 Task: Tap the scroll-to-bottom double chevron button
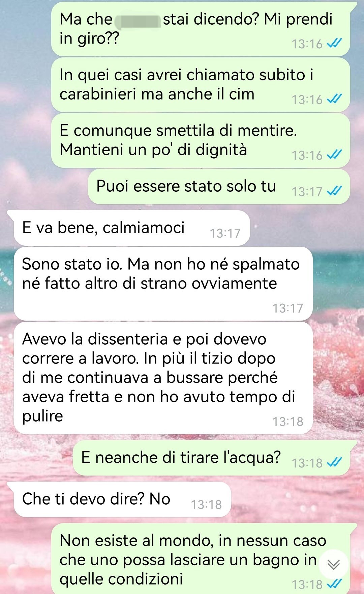click(x=333, y=564)
